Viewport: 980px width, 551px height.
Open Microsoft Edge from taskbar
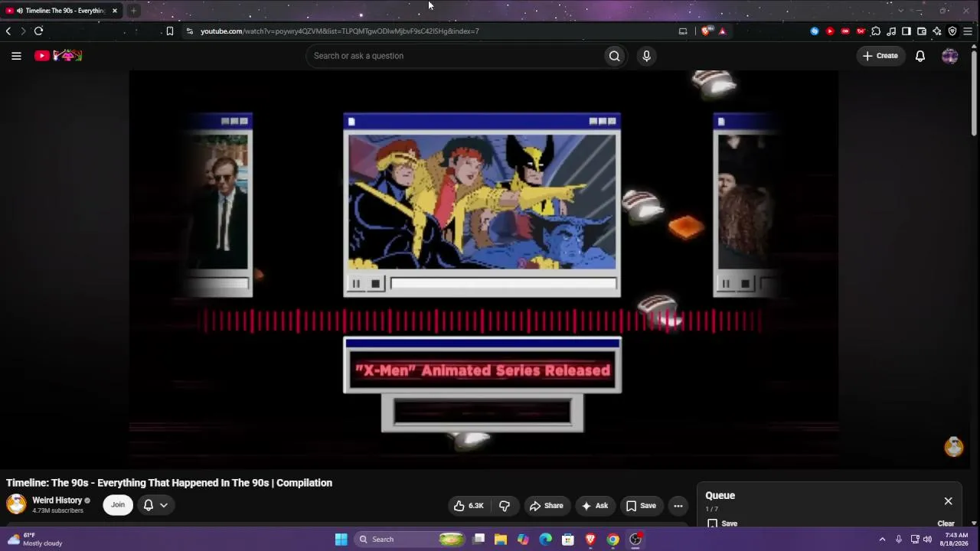[x=546, y=540]
